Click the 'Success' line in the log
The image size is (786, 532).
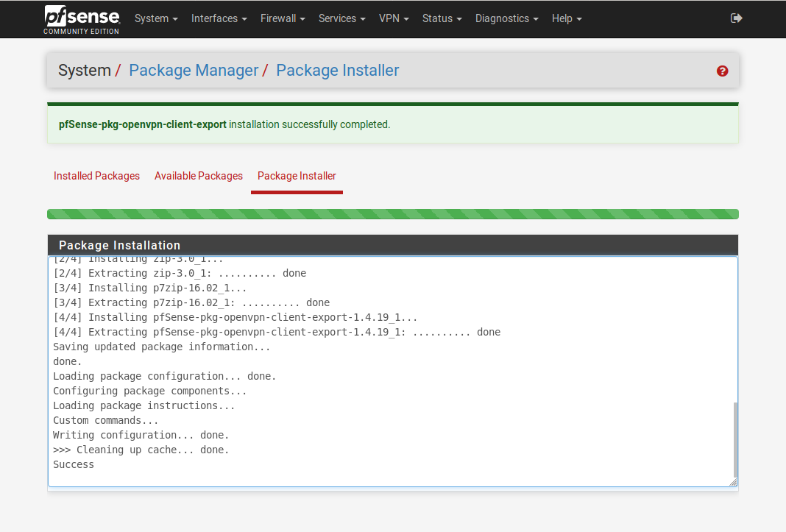[74, 465]
